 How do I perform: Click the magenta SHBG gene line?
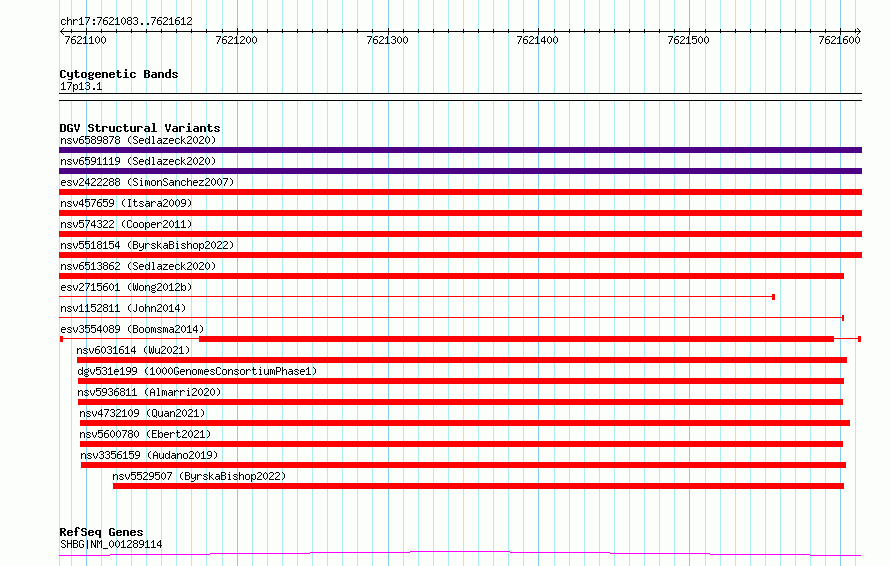[460, 554]
